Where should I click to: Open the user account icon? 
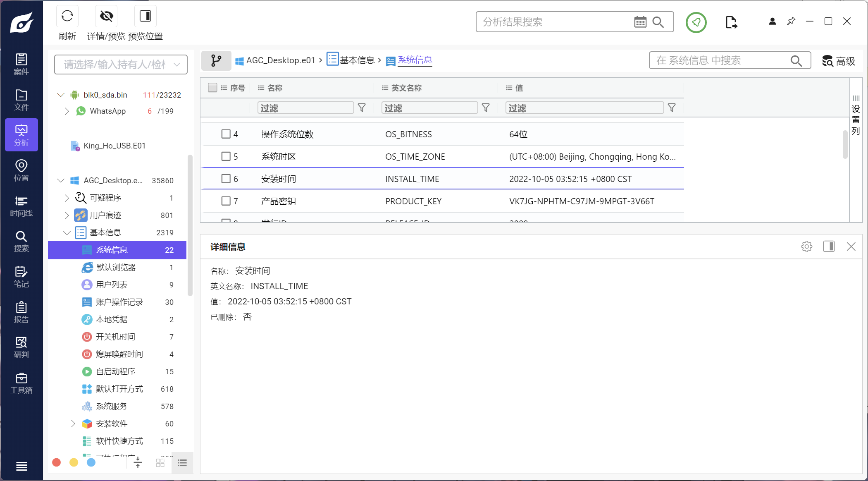[772, 22]
